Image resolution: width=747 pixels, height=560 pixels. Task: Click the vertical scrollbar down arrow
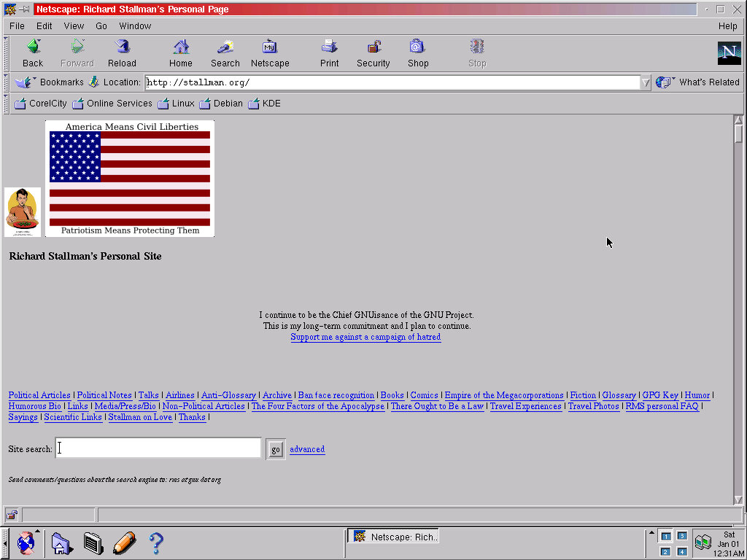[x=738, y=499]
